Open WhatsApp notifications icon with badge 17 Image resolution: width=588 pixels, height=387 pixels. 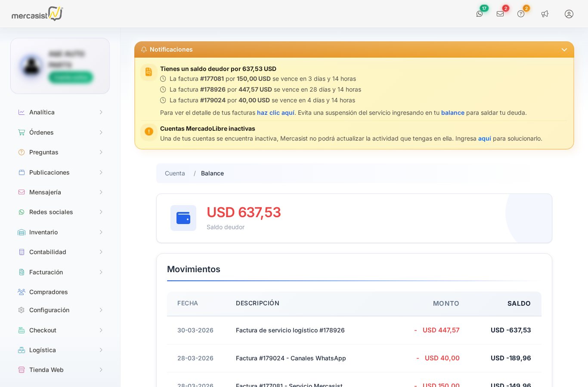click(480, 14)
